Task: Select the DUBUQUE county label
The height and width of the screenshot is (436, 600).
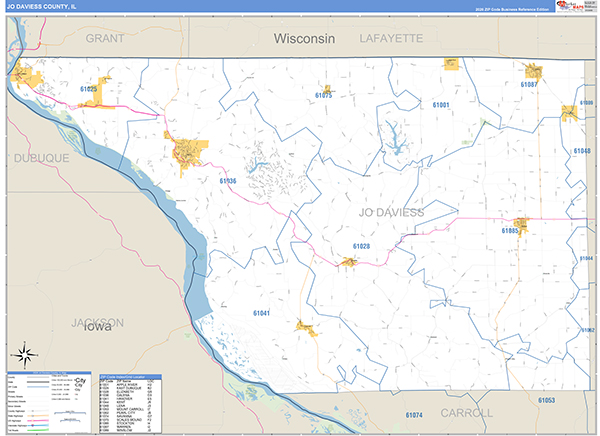Action: click(x=40, y=158)
